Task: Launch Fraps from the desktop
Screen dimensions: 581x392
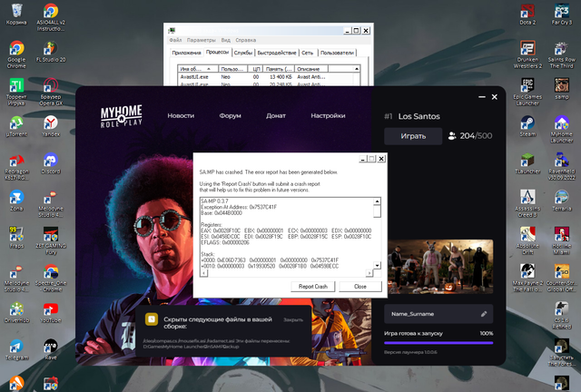Action: [16, 238]
